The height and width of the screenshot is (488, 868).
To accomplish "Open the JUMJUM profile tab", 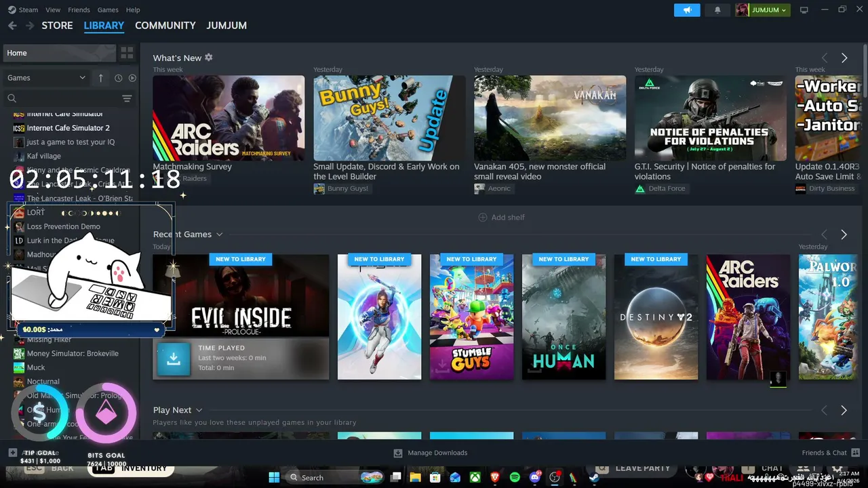I will [x=226, y=26].
